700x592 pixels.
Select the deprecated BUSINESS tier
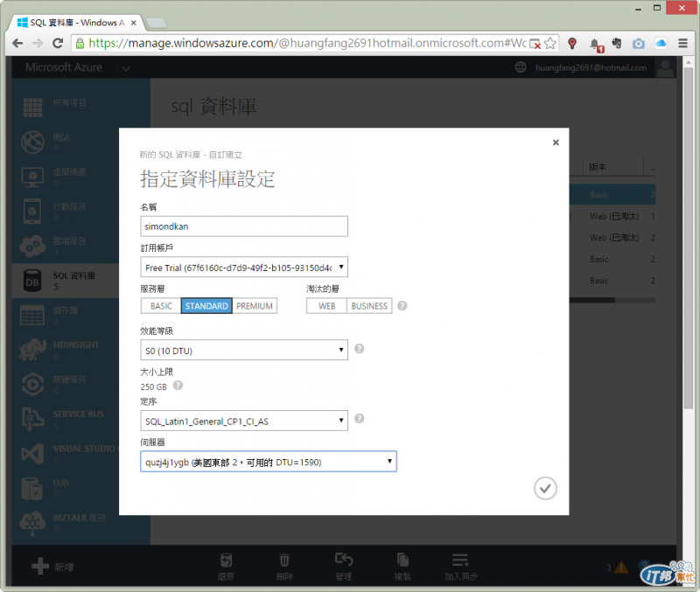click(369, 305)
